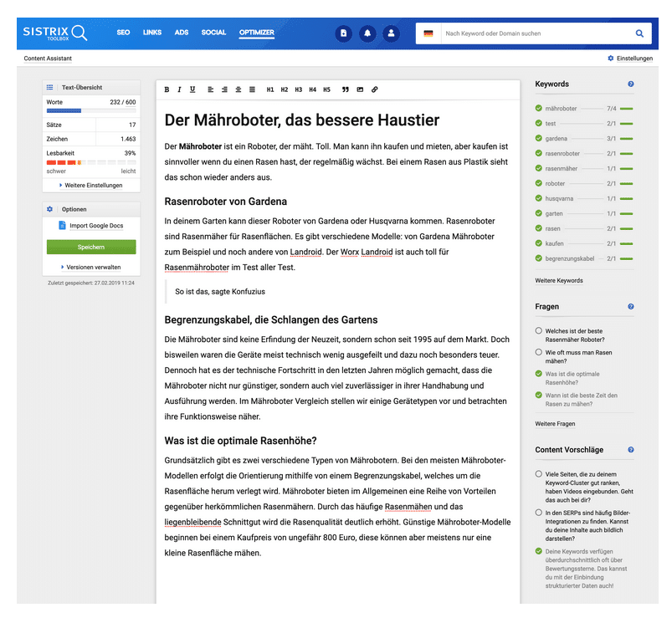Viewport: 672px width, 623px height.
Task: Select suggestion about Bilder-Integrationen in SERPs
Action: tap(539, 512)
